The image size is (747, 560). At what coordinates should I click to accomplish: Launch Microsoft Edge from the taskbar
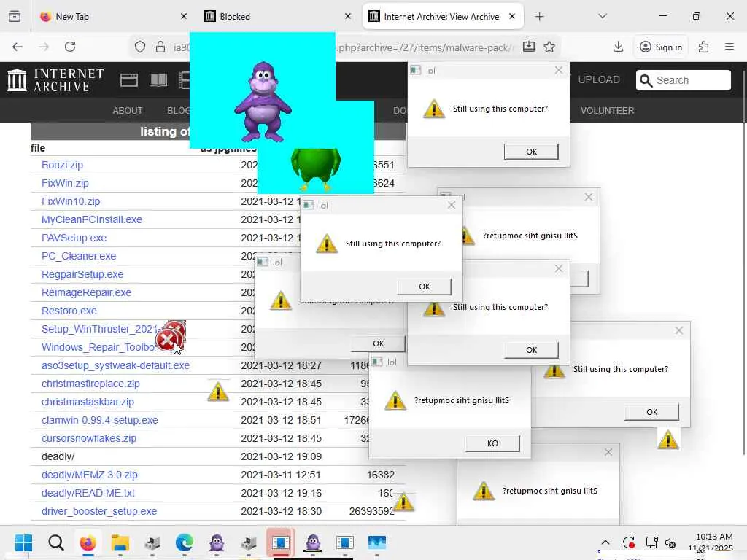[185, 542]
